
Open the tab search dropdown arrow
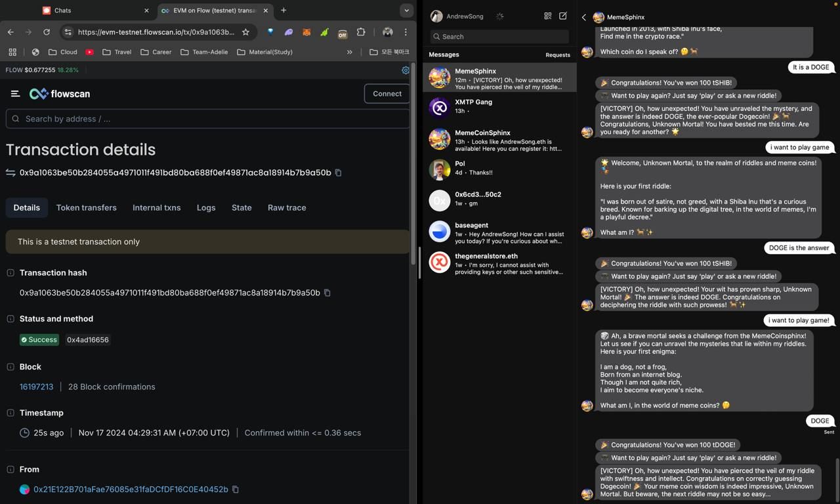click(406, 10)
